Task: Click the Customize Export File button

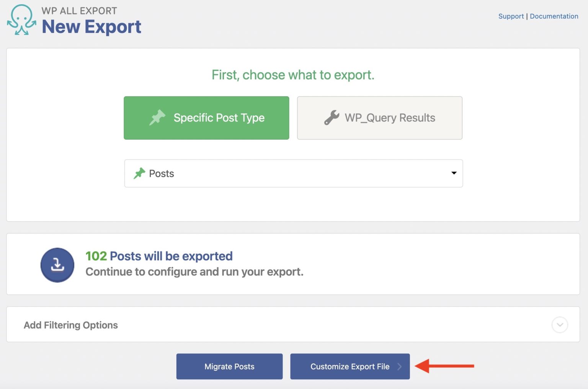Action: pos(350,366)
